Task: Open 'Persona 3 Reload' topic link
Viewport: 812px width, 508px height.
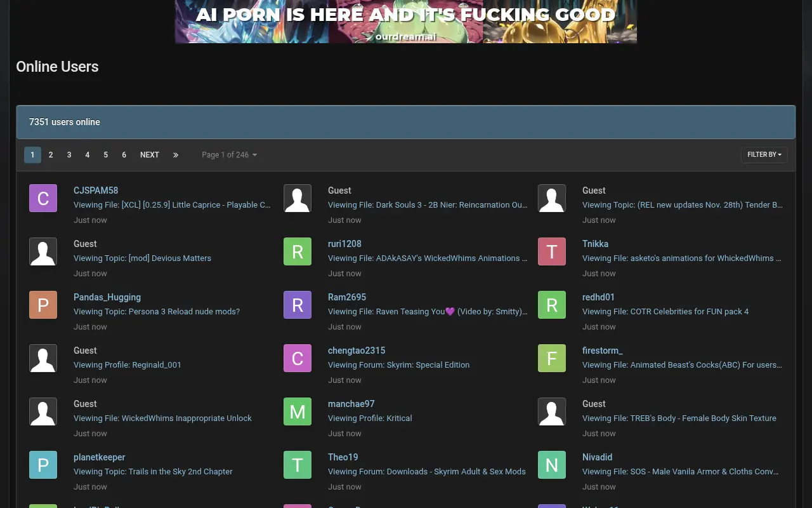Action: point(157,312)
